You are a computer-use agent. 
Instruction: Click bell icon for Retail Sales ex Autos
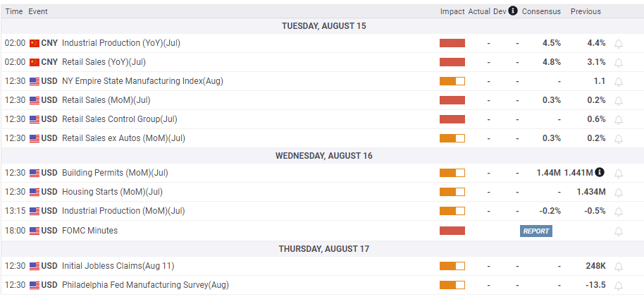[619, 138]
